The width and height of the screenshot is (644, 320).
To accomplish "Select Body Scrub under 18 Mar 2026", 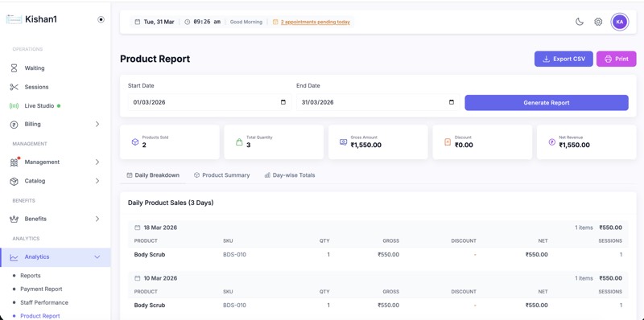I will point(150,255).
